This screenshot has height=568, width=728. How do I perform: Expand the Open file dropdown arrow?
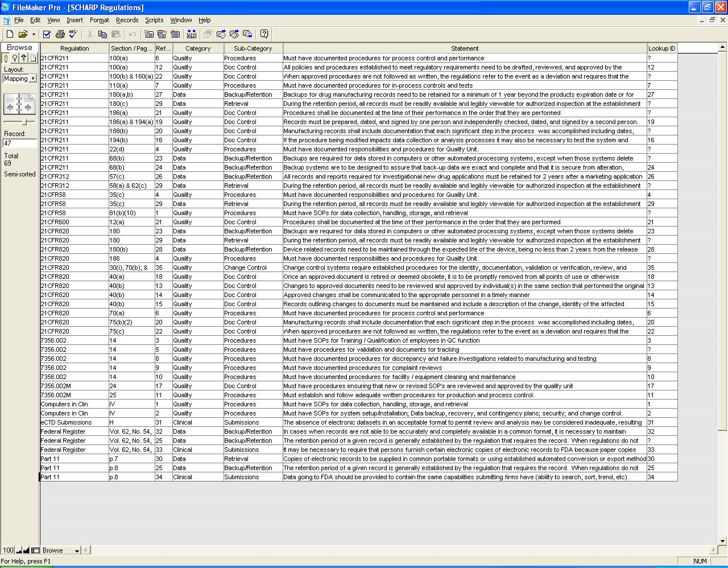34,34
